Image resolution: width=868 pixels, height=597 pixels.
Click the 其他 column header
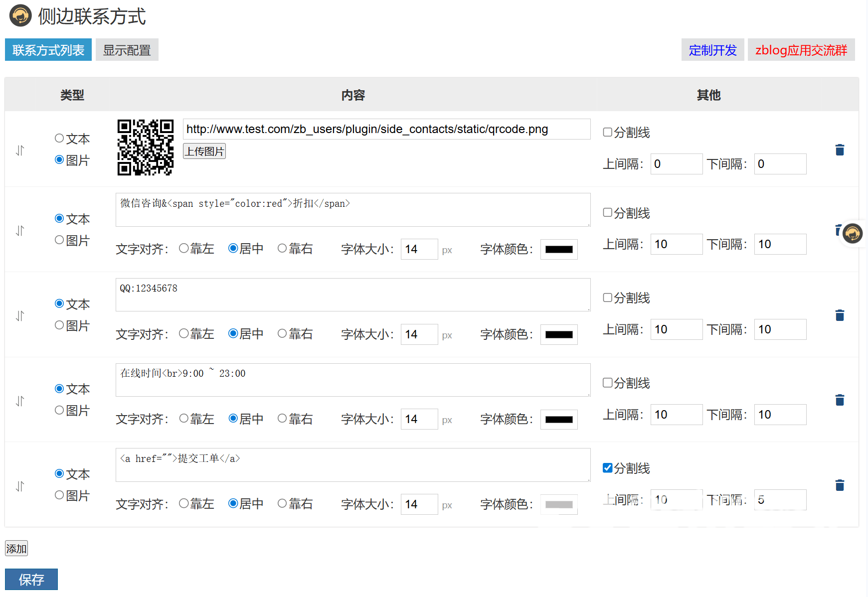click(708, 95)
